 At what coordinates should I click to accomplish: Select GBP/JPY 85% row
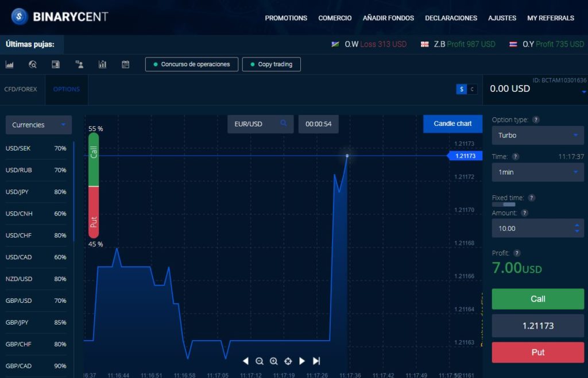click(36, 322)
